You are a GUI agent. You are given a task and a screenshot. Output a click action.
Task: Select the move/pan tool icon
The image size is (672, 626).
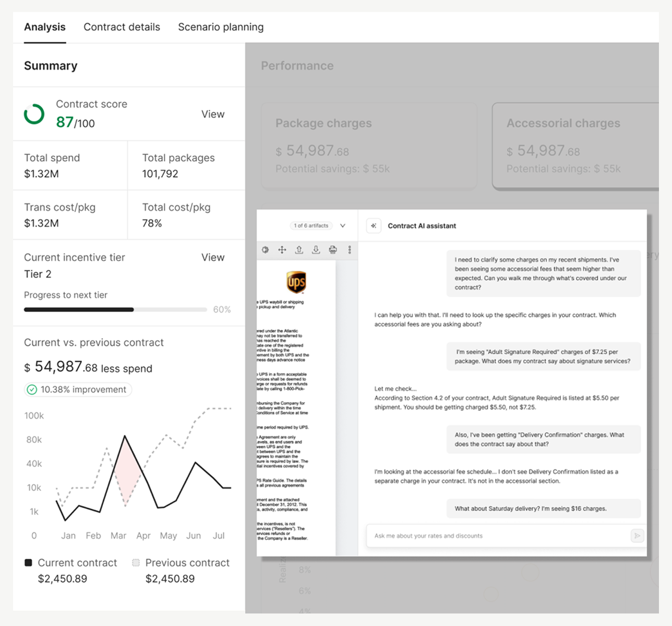coord(282,250)
